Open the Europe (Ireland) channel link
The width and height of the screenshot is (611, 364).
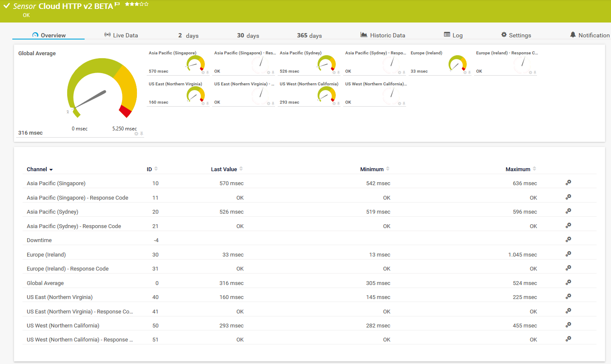[47, 254]
